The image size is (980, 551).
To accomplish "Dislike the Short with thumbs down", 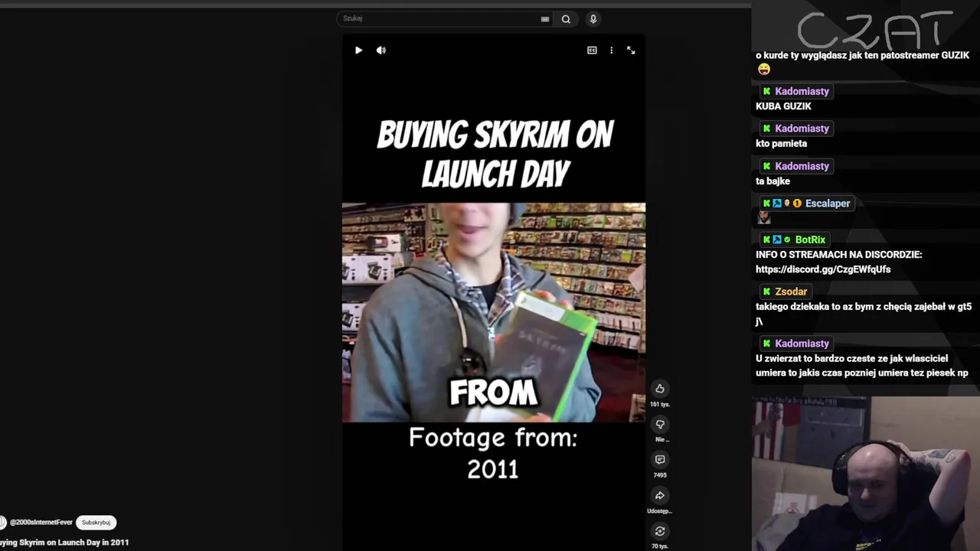I will coord(660,424).
